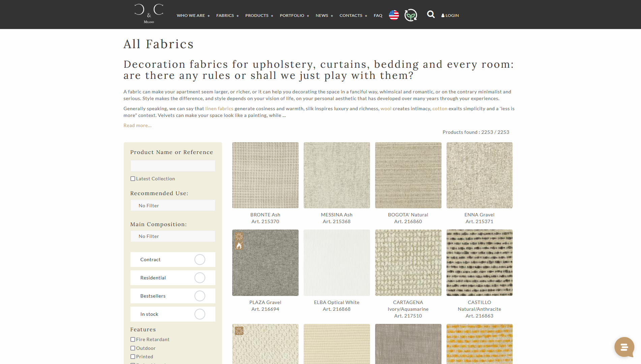Click the sun badge on the cream bouclé swatch
641x364 pixels.
click(239, 331)
